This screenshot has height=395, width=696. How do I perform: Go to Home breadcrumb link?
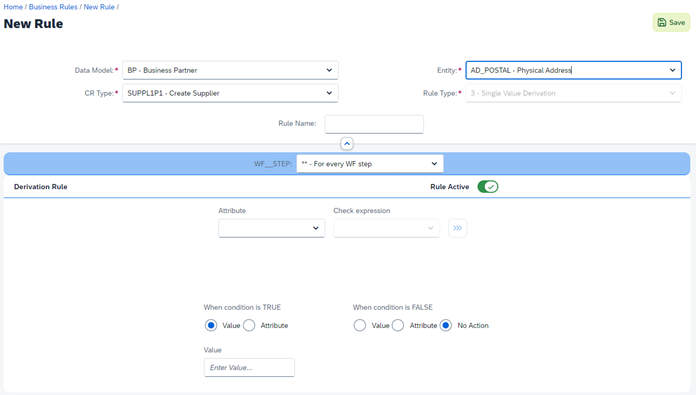click(13, 7)
